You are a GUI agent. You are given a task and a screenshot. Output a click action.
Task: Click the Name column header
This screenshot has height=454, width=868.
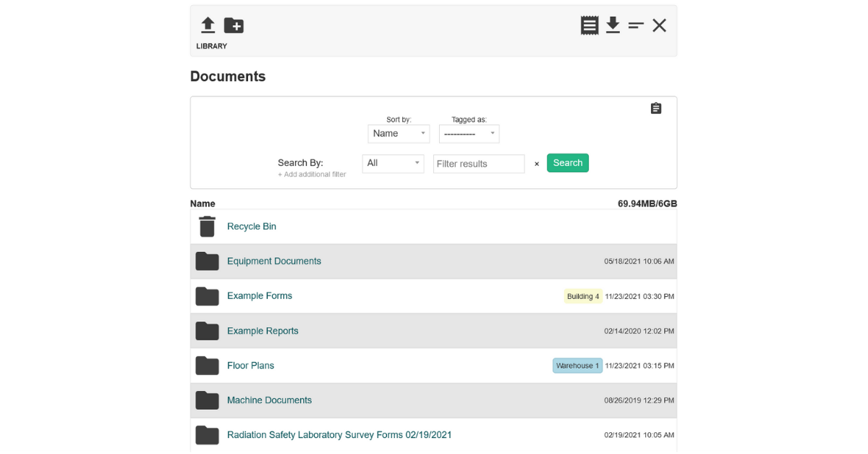click(x=203, y=204)
